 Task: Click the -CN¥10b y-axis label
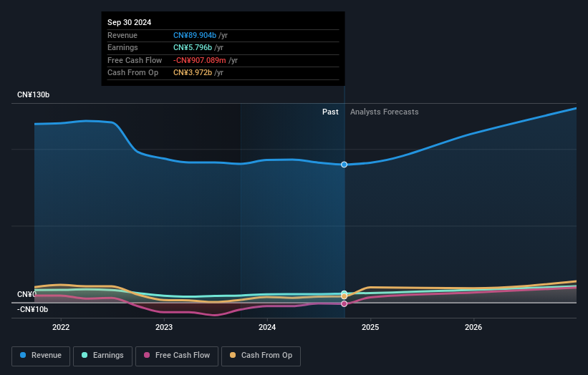click(x=33, y=309)
